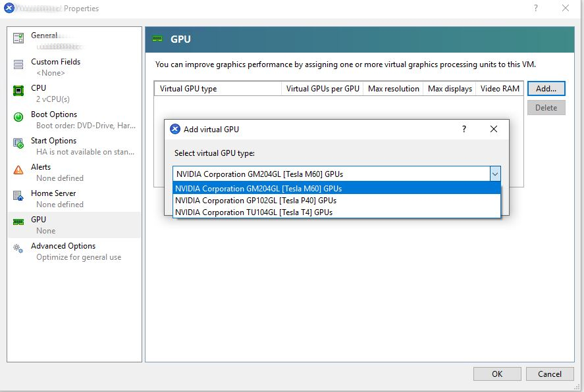Click the General sidebar icon
This screenshot has height=392, width=584.
[18, 38]
